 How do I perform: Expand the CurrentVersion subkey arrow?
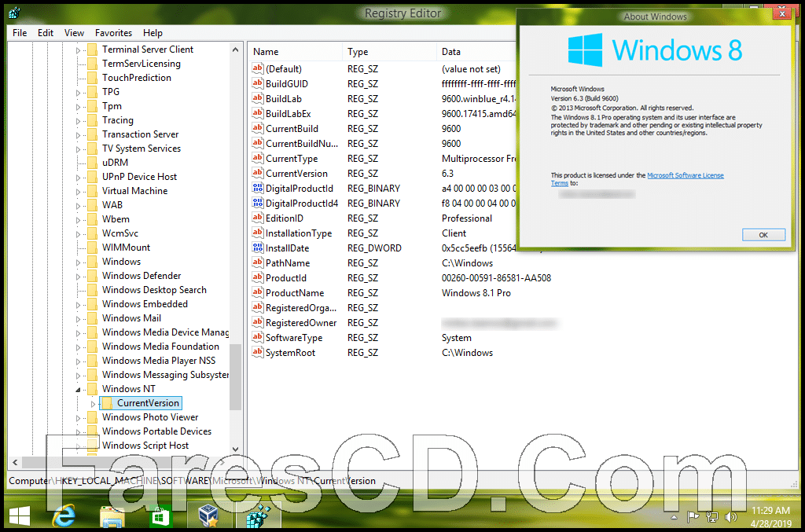[93, 404]
